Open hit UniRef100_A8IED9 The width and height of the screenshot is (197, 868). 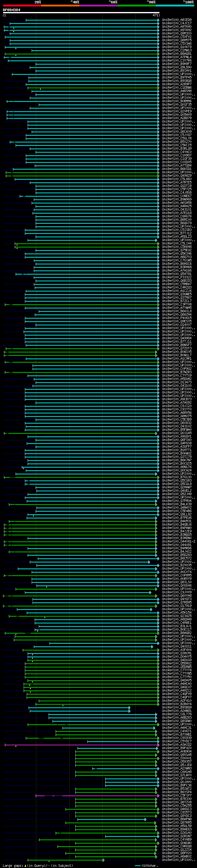click(176, 20)
